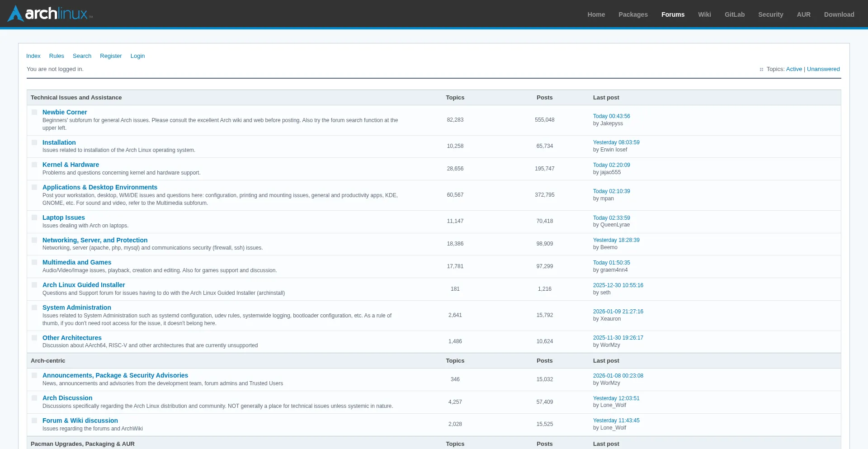
Task: Select Packages in the top navigation
Action: (x=633, y=14)
